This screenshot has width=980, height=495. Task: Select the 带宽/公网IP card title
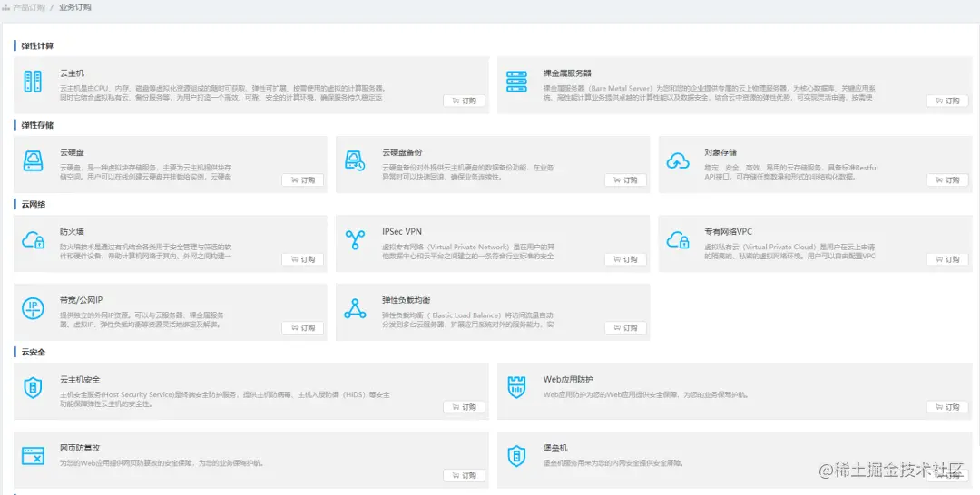pyautogui.click(x=81, y=300)
